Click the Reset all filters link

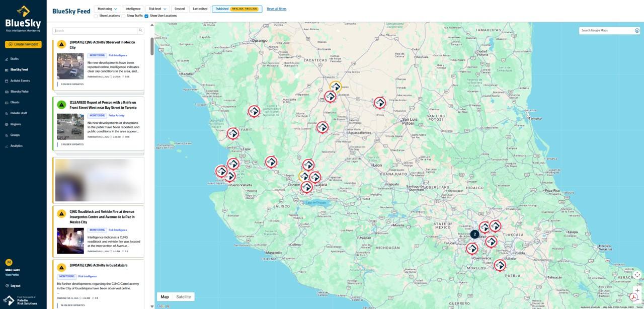(x=276, y=9)
